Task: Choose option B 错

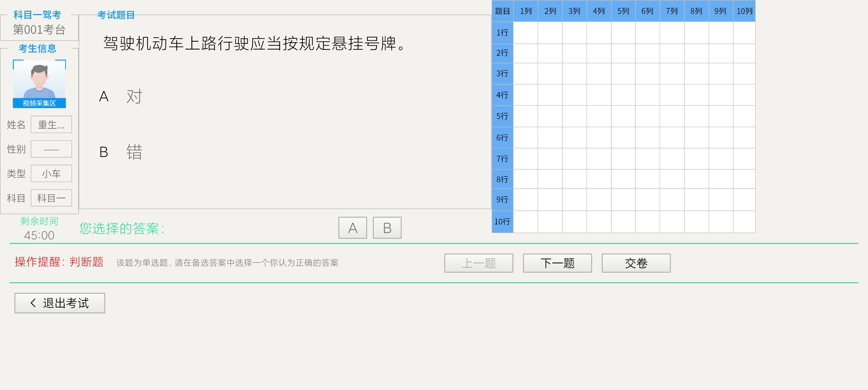Action: click(x=121, y=152)
